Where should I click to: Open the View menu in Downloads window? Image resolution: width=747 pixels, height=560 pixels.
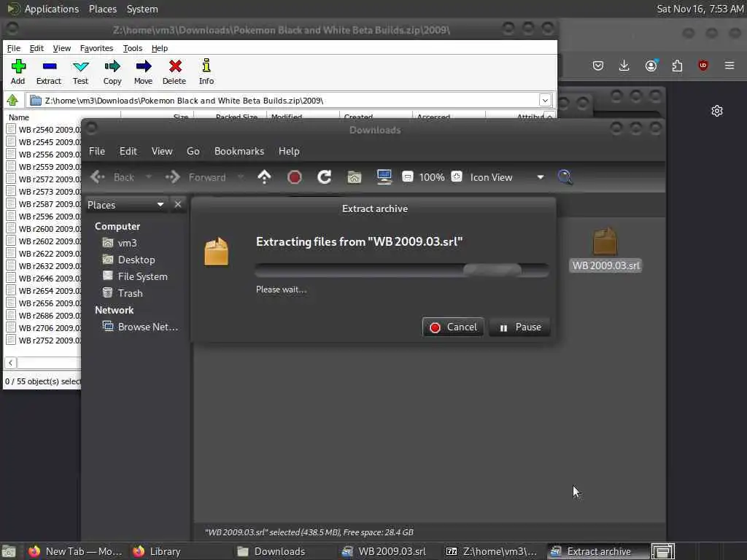click(x=162, y=151)
